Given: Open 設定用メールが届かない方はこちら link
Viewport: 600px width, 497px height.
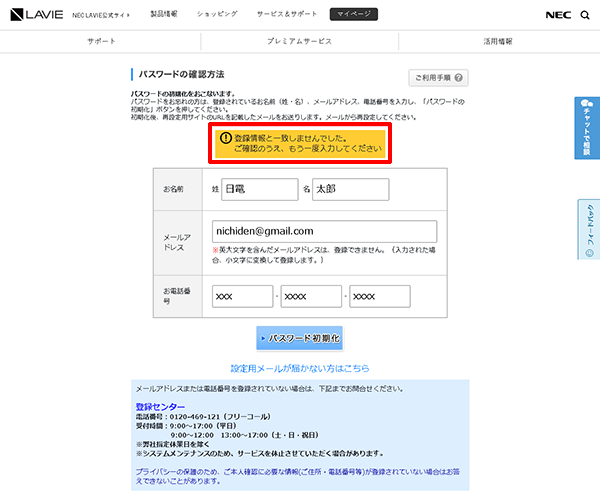Looking at the screenshot, I should pyautogui.click(x=300, y=368).
